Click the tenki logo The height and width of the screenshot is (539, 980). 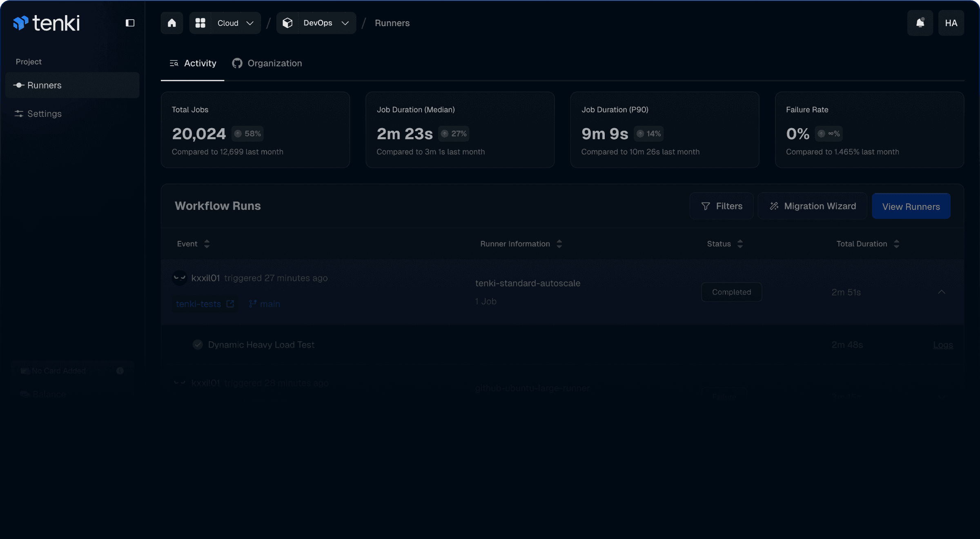click(x=46, y=23)
